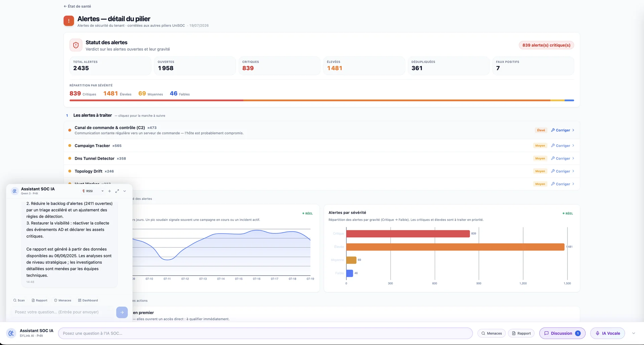Click Corriger for Dns Tunnel Detector
644x345 pixels.
point(562,158)
